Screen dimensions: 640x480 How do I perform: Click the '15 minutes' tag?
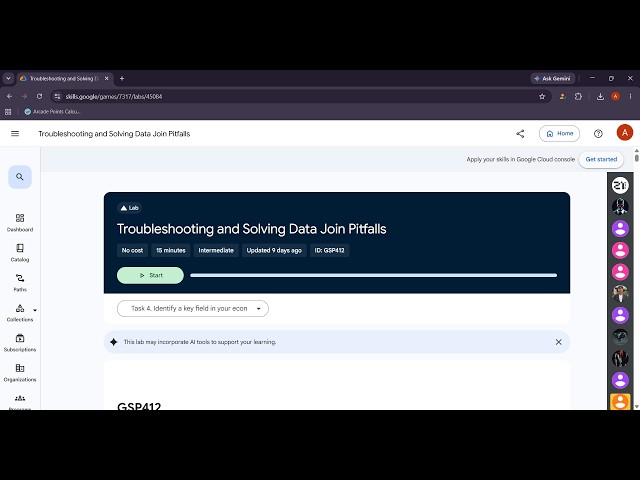pyautogui.click(x=171, y=250)
